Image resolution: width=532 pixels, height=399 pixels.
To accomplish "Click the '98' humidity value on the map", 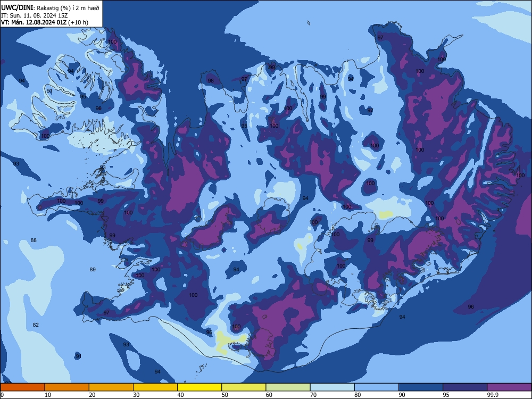I will click(x=211, y=80).
